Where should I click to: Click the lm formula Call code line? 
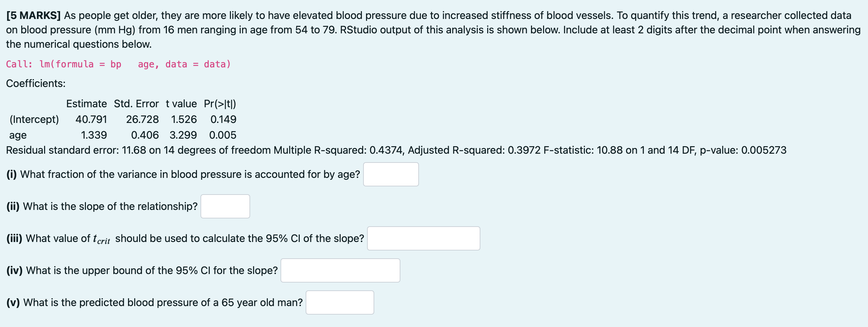point(118,64)
